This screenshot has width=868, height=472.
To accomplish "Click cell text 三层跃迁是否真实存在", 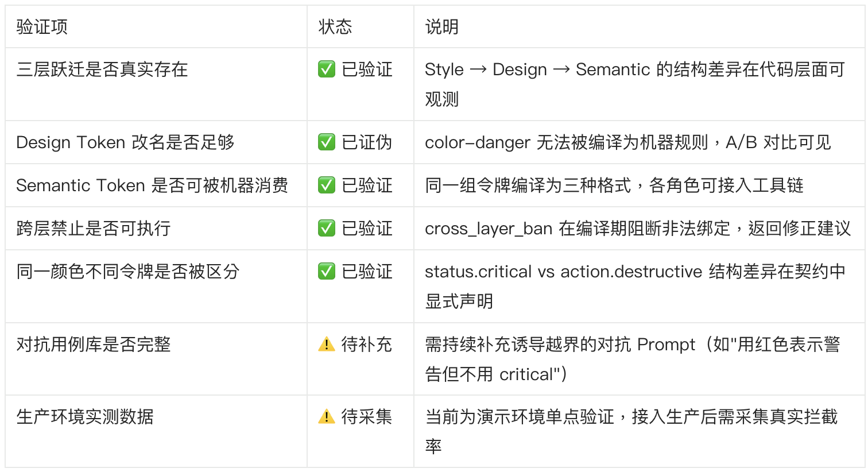I will [102, 69].
